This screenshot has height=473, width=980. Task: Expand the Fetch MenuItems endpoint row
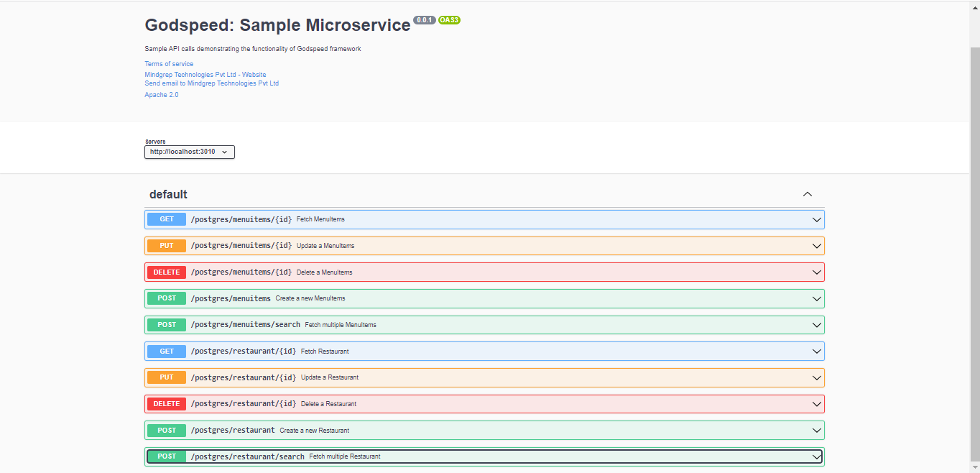coord(816,219)
